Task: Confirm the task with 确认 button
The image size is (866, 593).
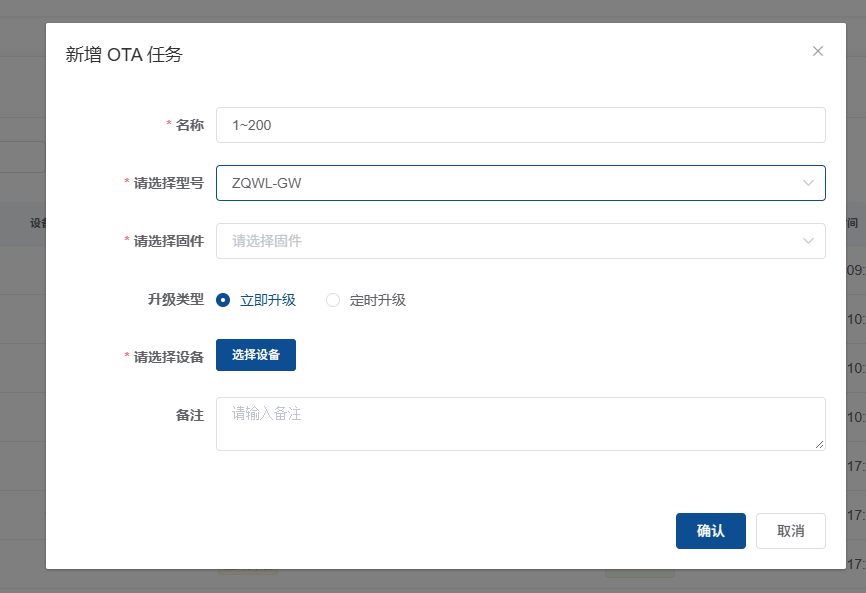Action: pyautogui.click(x=711, y=531)
